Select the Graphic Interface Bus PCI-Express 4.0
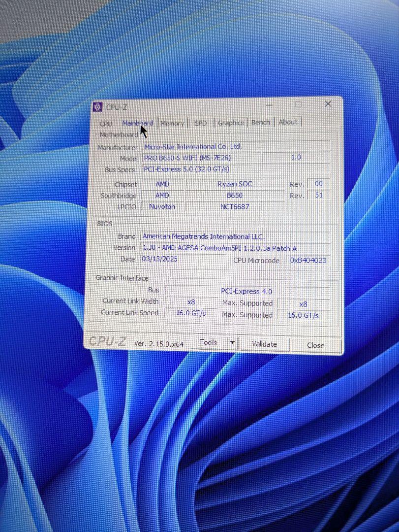The height and width of the screenshot is (532, 399). pyautogui.click(x=246, y=291)
